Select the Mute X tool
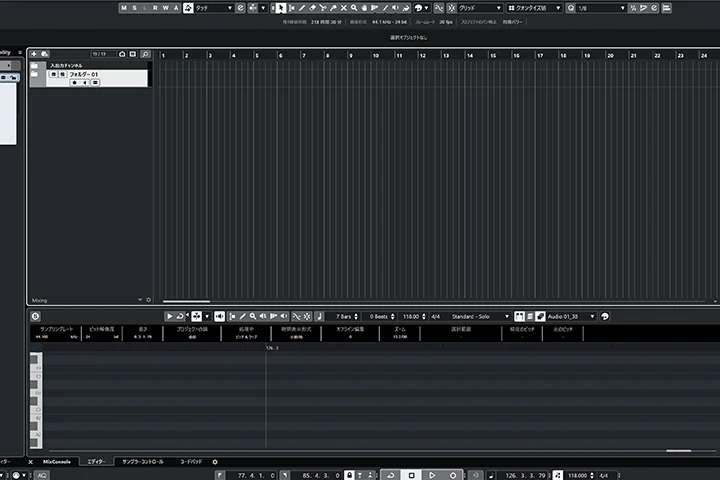The width and height of the screenshot is (720, 480). (343, 8)
